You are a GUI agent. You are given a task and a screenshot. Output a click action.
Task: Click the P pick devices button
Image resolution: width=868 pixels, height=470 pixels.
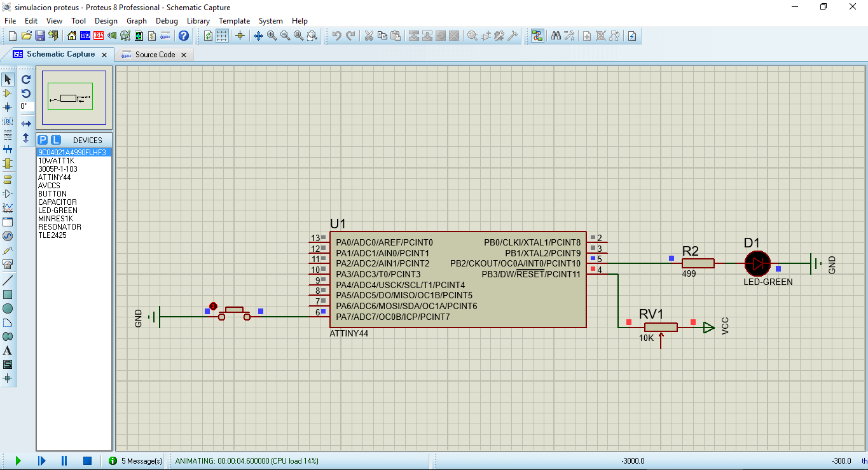(x=43, y=140)
